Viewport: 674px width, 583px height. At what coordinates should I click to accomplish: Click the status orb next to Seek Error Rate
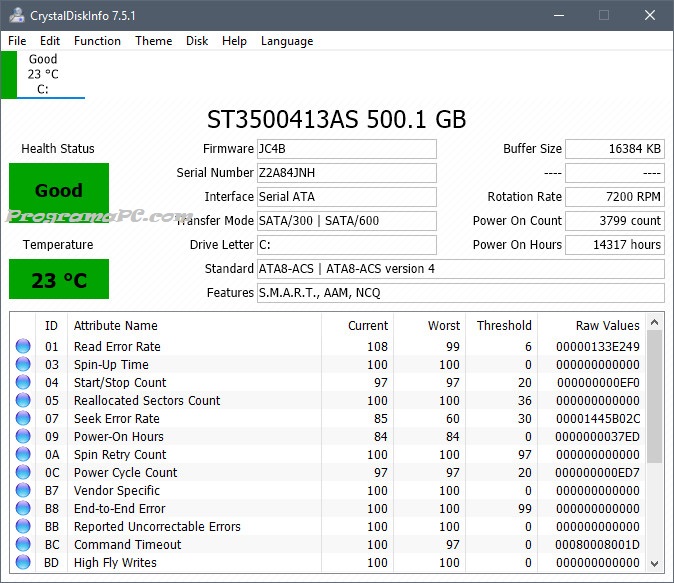23,419
